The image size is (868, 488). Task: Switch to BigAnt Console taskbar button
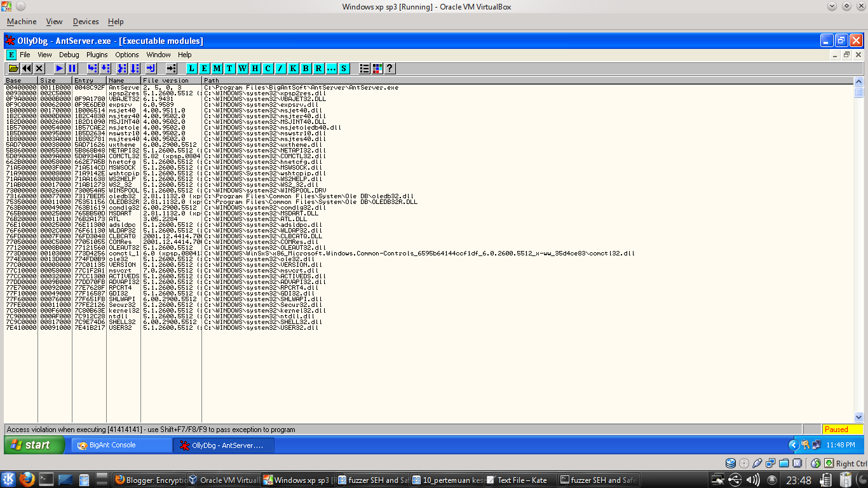(x=121, y=445)
